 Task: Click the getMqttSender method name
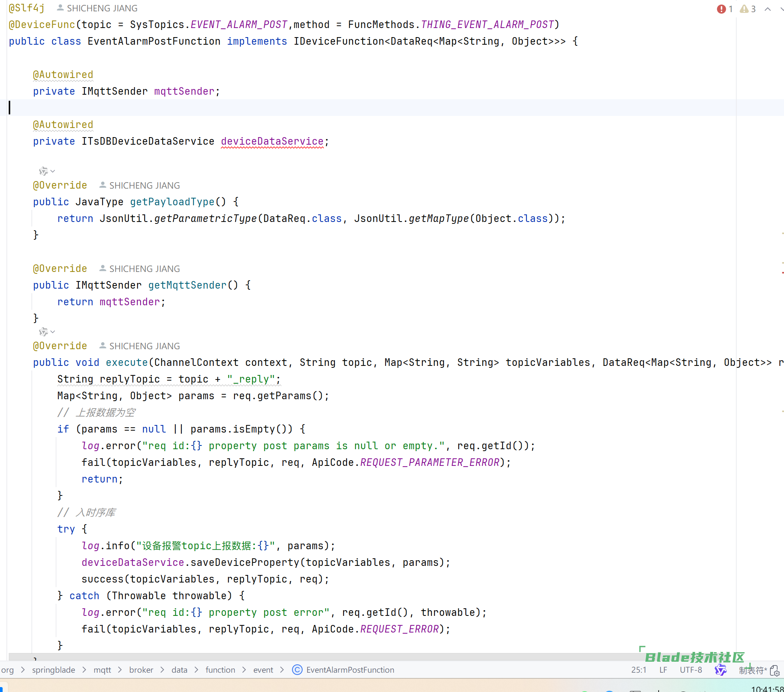[187, 285]
